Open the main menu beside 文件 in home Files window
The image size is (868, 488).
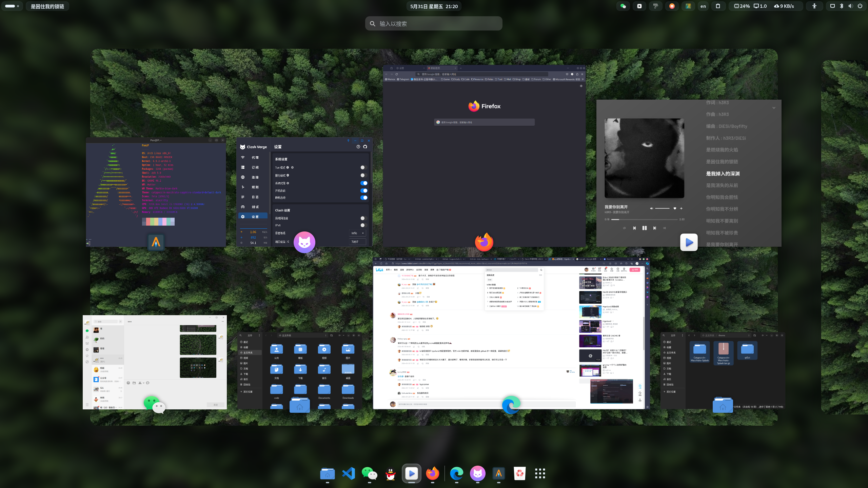(259, 335)
